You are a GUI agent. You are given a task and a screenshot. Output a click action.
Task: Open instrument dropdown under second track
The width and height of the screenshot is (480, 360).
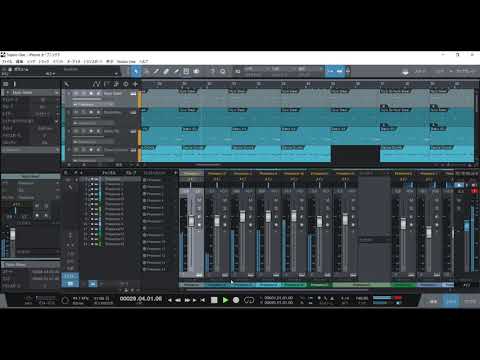tap(93, 123)
